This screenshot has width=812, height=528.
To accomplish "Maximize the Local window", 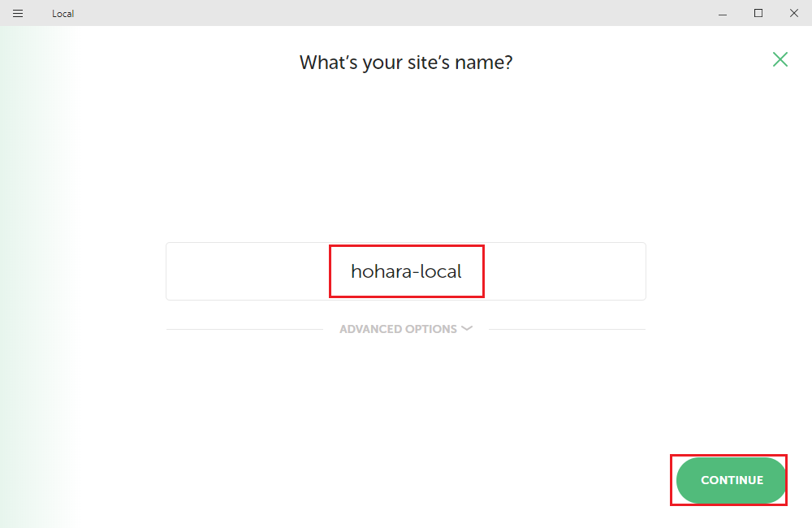I will pos(758,13).
